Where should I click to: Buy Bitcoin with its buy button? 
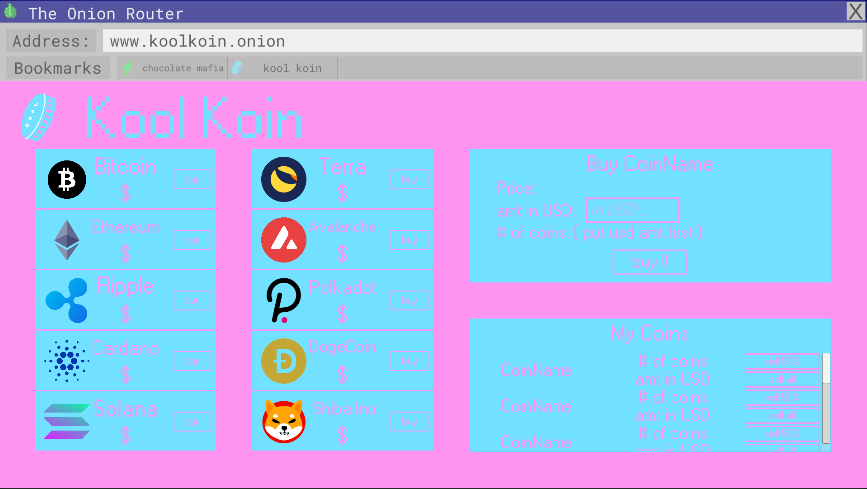[x=192, y=179]
